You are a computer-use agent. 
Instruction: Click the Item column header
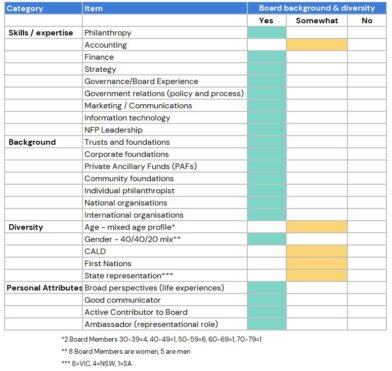165,8
